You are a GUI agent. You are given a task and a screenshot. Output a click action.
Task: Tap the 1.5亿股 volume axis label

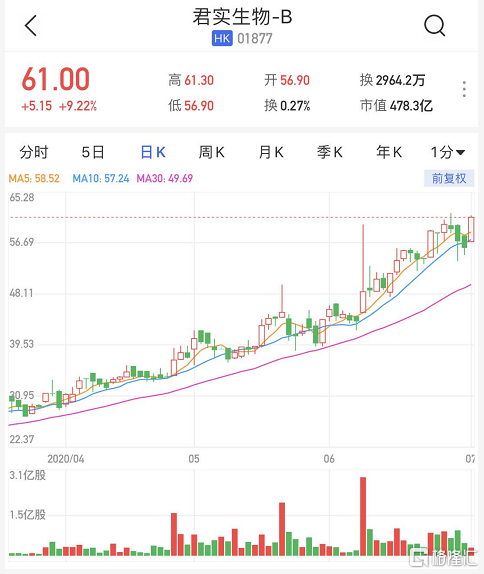(x=27, y=515)
